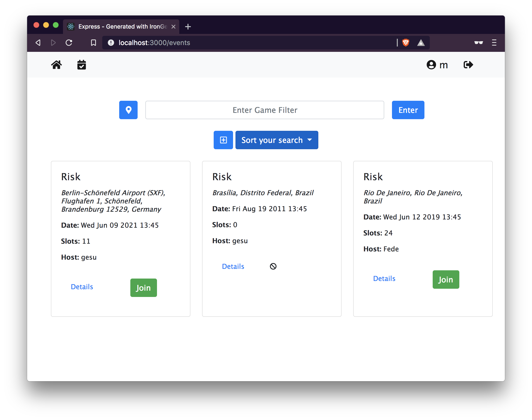
Task: Click the Risk title on Rio card
Action: point(373,177)
